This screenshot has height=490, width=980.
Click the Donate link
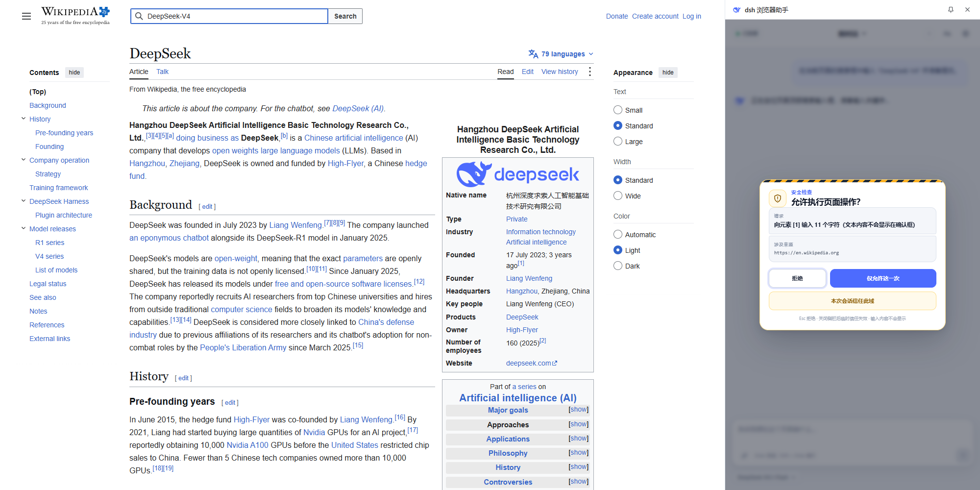(x=617, y=16)
